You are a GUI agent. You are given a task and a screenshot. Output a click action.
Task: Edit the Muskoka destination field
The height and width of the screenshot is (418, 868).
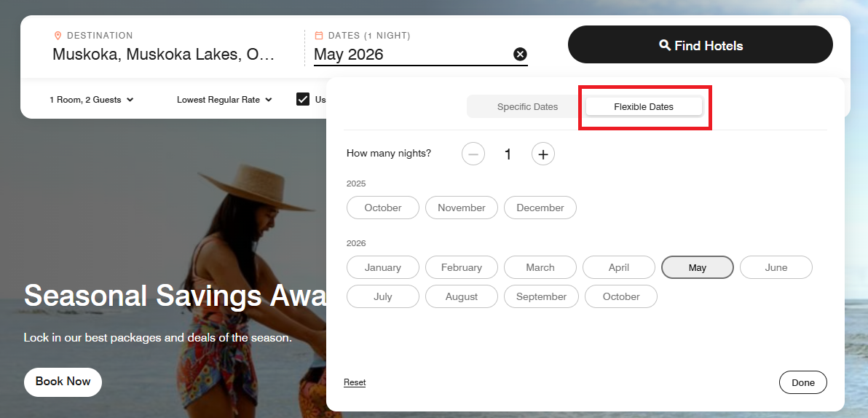(164, 55)
